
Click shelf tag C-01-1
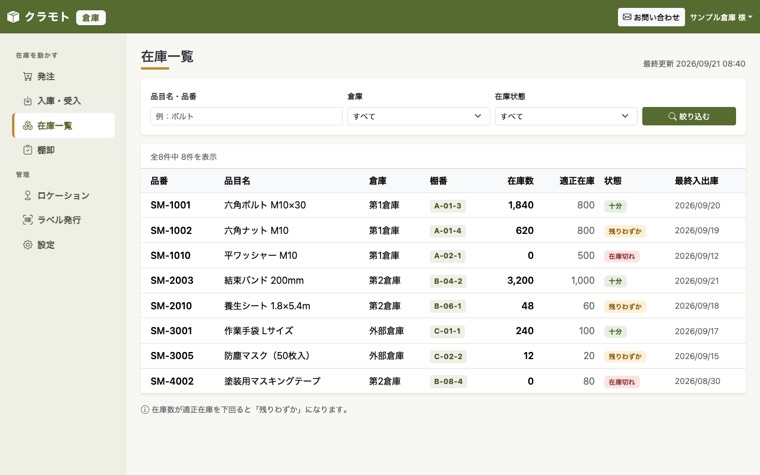point(447,332)
